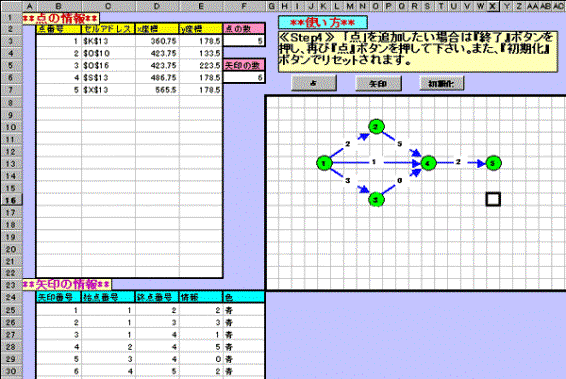Click the 矢印番号 table header
The image size is (566, 379).
pyautogui.click(x=58, y=297)
